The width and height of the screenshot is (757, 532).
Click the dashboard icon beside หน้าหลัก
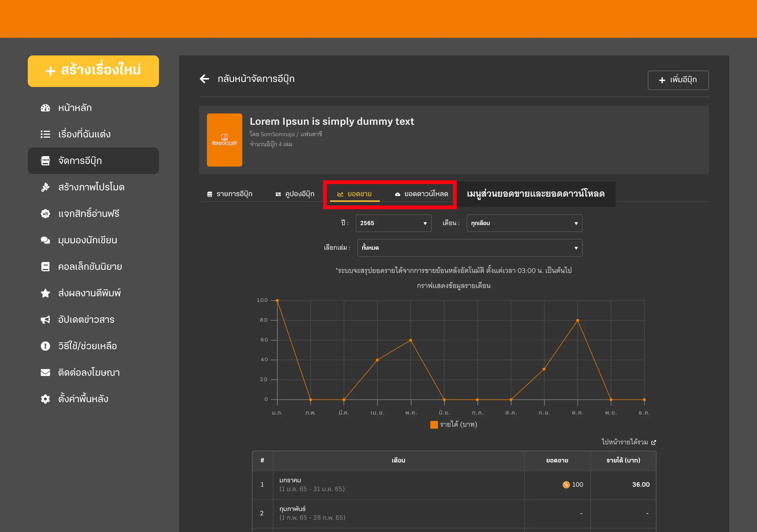click(x=45, y=108)
